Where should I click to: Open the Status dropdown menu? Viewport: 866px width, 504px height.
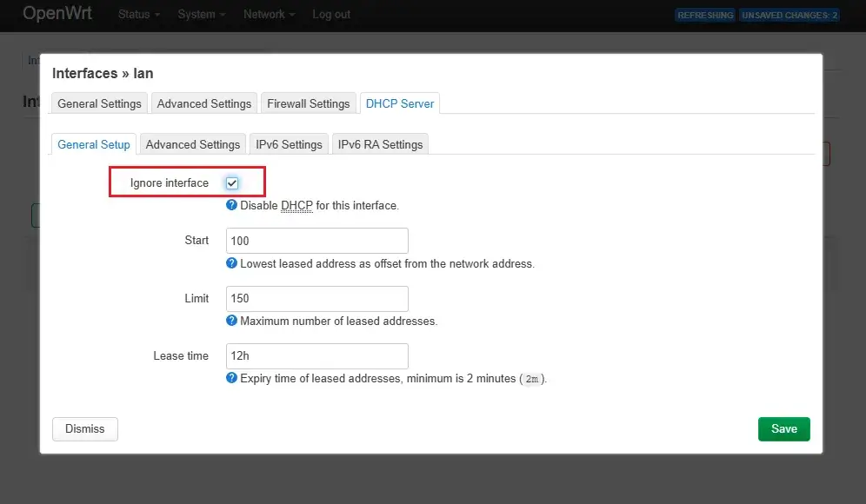tap(139, 15)
